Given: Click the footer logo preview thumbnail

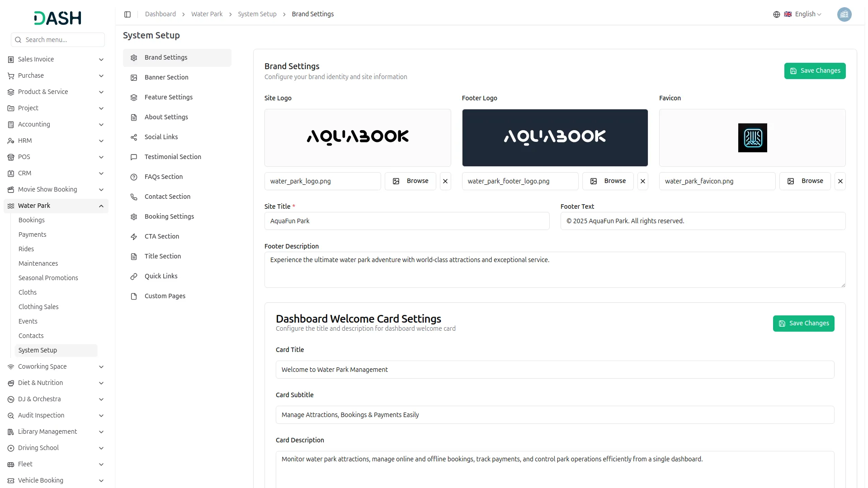Looking at the screenshot, I should (554, 138).
